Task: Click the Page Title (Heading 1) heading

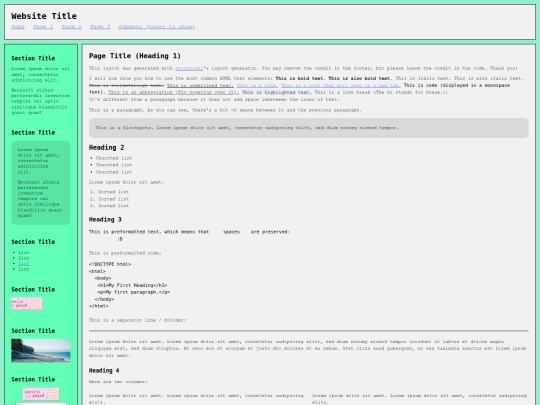Action: tap(135, 56)
